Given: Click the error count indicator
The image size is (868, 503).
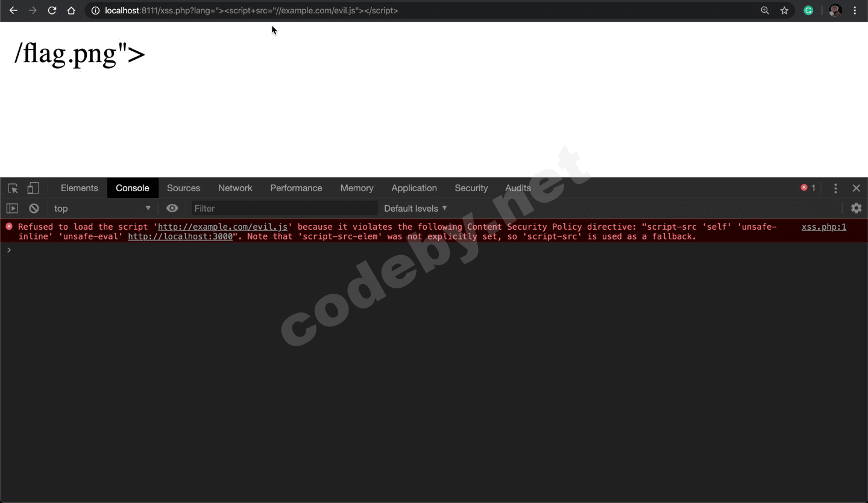Looking at the screenshot, I should pos(808,188).
